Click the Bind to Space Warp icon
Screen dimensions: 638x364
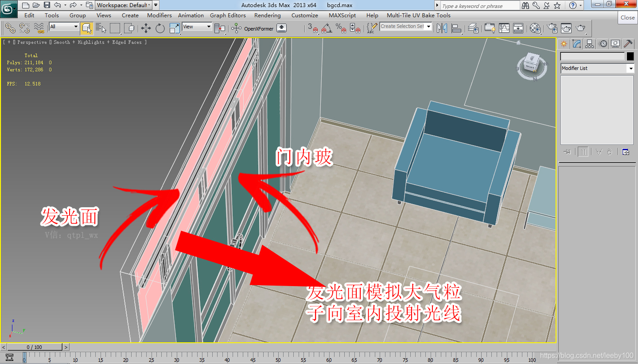(39, 28)
